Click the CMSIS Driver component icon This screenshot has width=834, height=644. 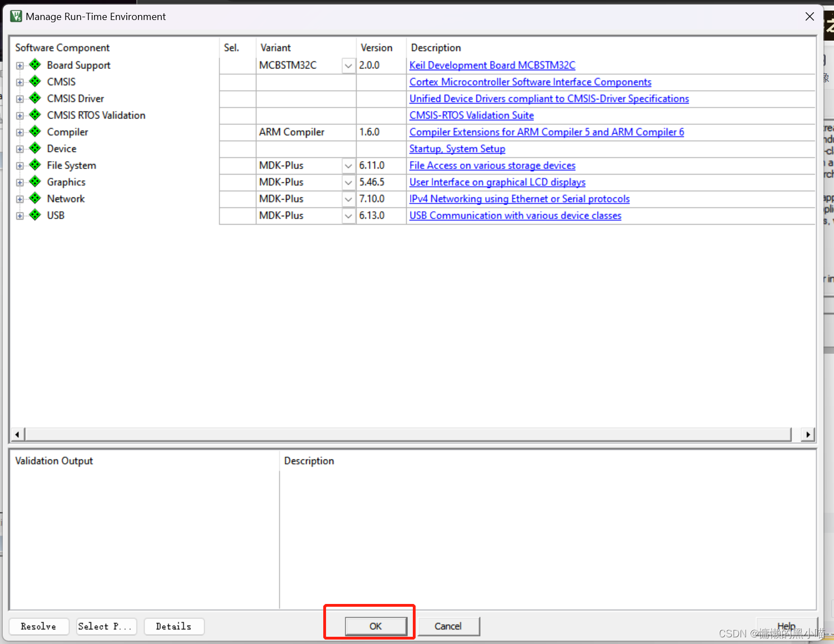coord(35,98)
